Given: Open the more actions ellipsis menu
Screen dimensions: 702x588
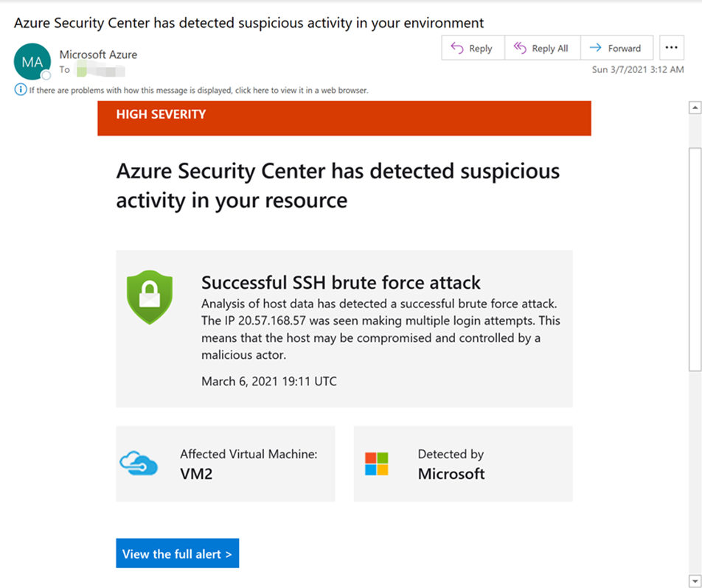Looking at the screenshot, I should 671,48.
